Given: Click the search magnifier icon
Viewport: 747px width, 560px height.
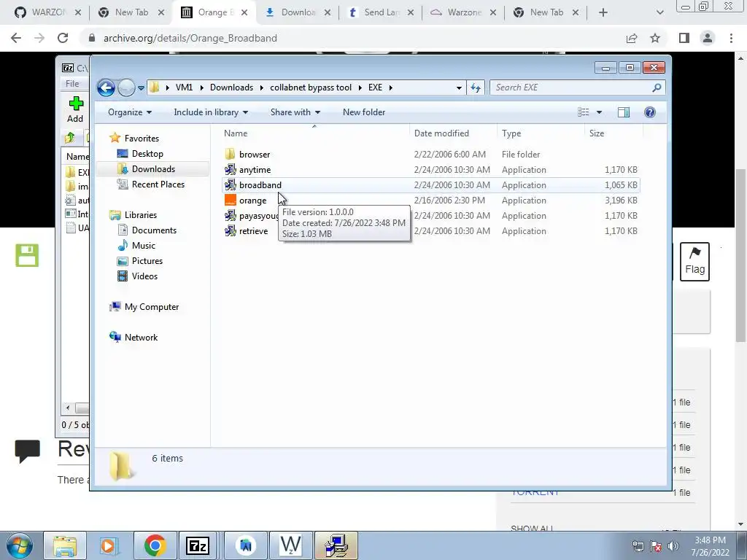Looking at the screenshot, I should pyautogui.click(x=657, y=87).
